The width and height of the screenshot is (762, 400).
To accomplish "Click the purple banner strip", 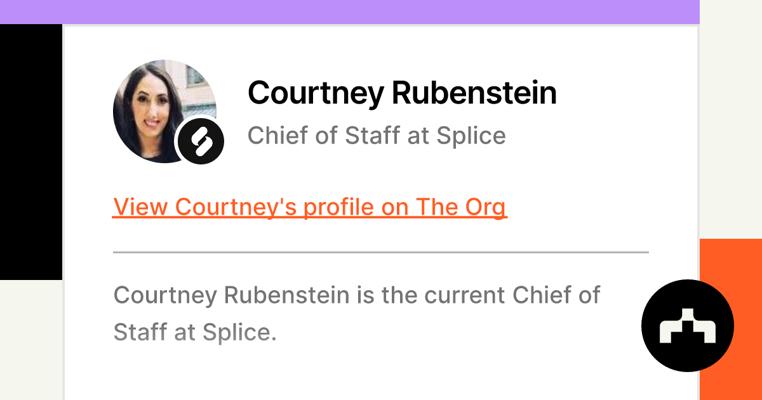I will click(x=350, y=11).
